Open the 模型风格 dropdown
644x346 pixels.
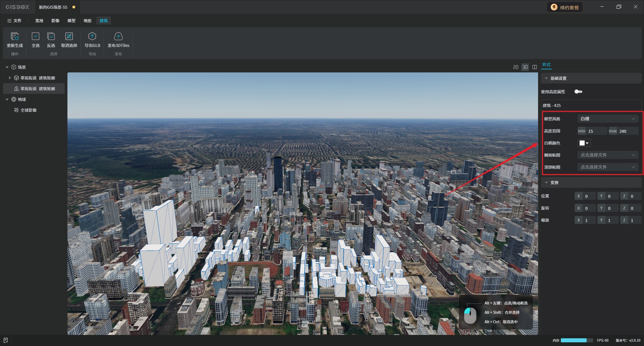pyautogui.click(x=608, y=119)
